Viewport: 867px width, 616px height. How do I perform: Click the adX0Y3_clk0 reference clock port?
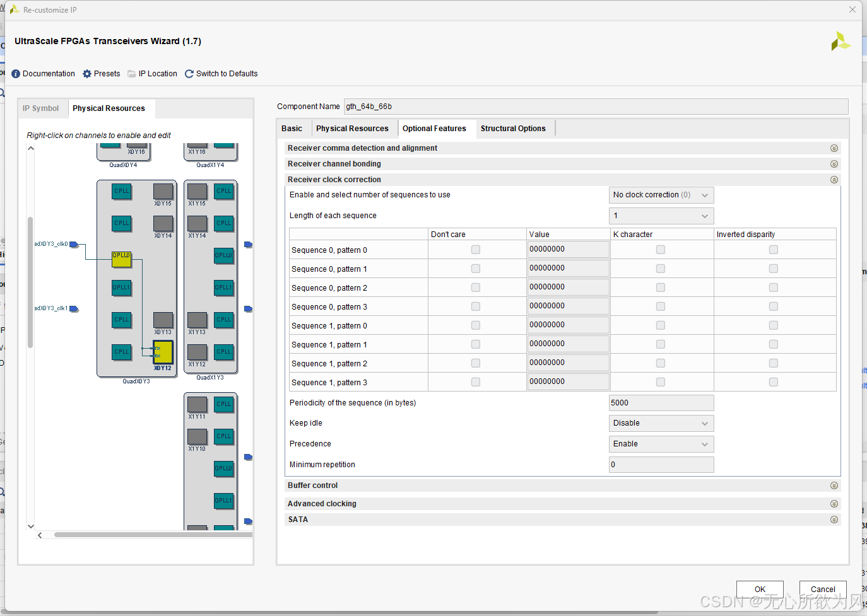click(74, 244)
